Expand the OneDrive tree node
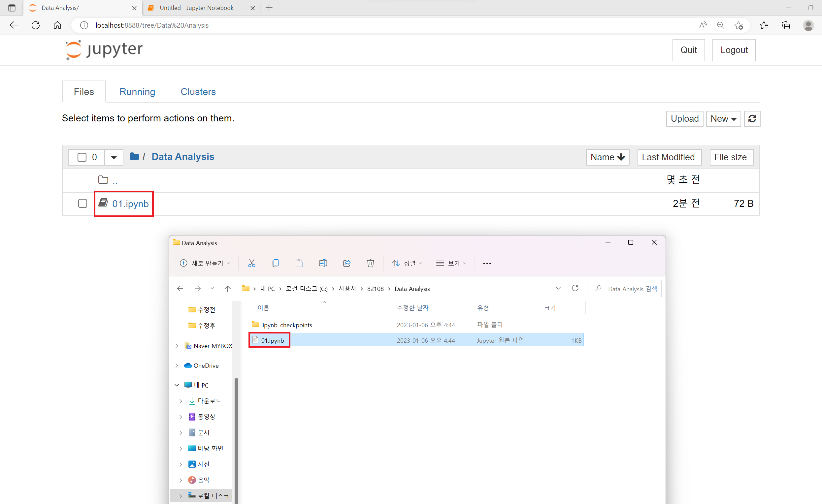 (177, 365)
